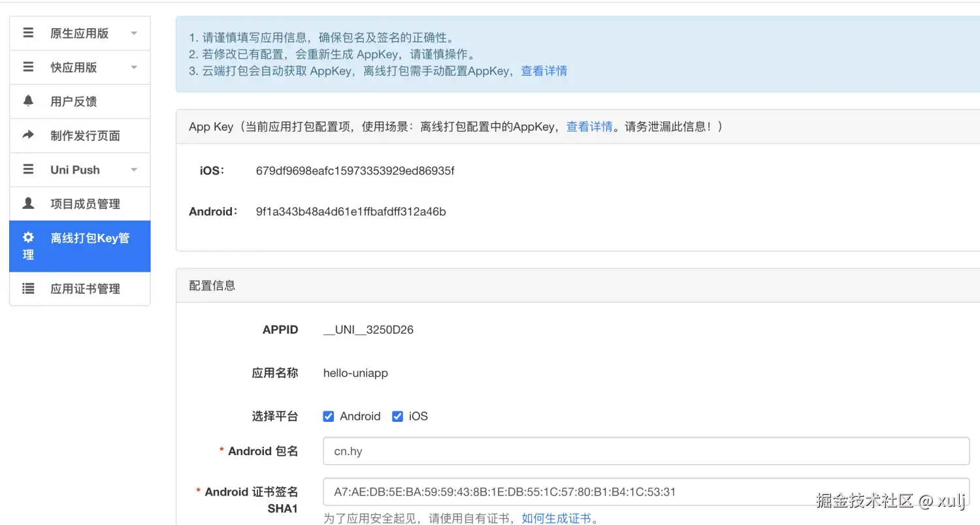Click the hamburger icon beside 原生应用版

(28, 33)
